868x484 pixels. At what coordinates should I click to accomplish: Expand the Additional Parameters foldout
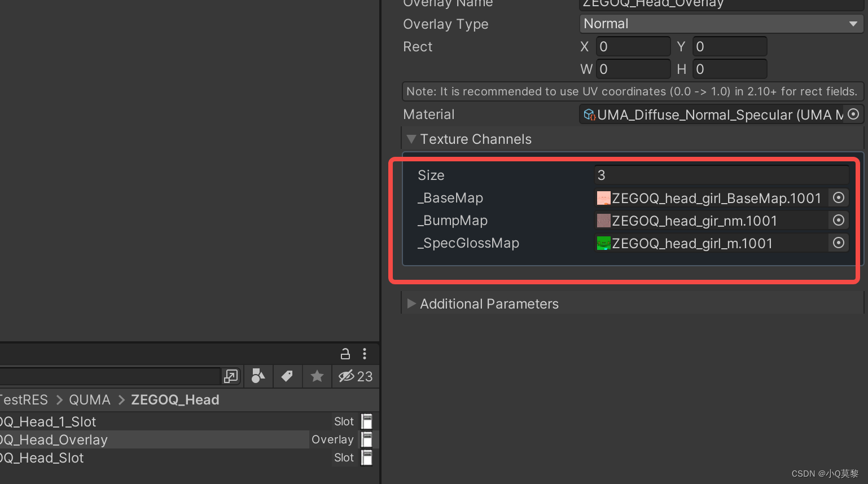411,303
